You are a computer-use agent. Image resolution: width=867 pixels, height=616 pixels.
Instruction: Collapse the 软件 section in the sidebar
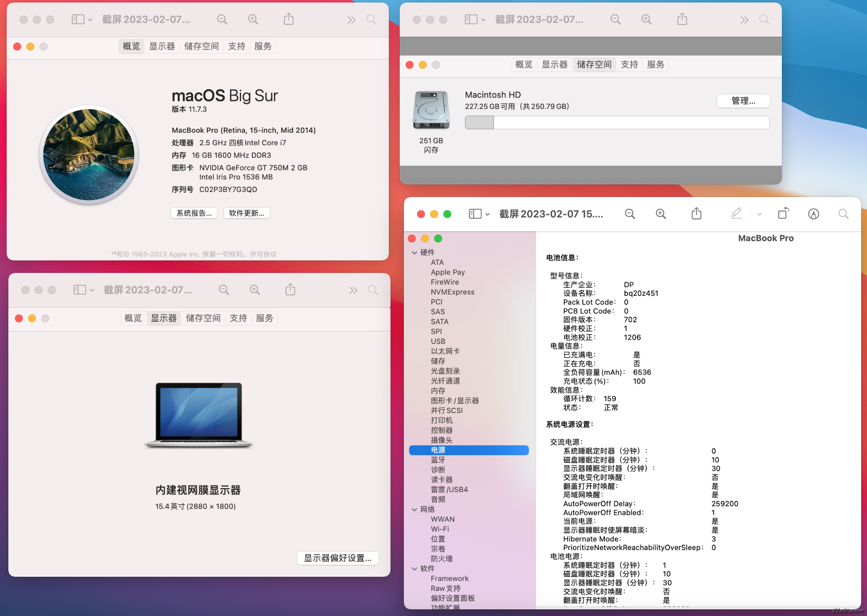[414, 568]
